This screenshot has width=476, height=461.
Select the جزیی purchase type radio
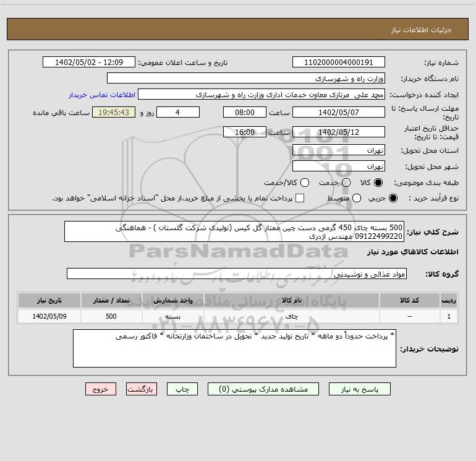click(393, 198)
